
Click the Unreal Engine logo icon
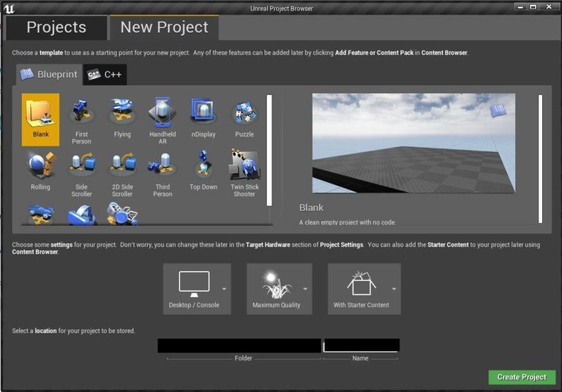(x=10, y=8)
